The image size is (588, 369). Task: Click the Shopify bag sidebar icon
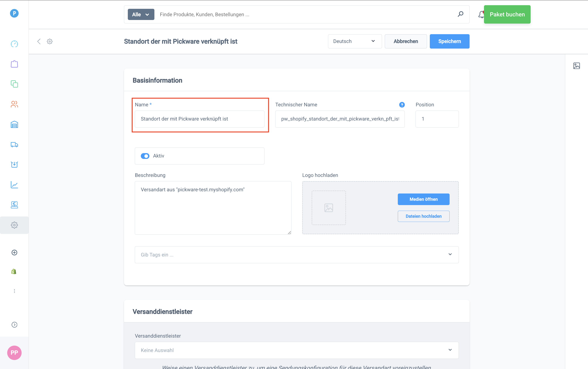[x=14, y=271]
